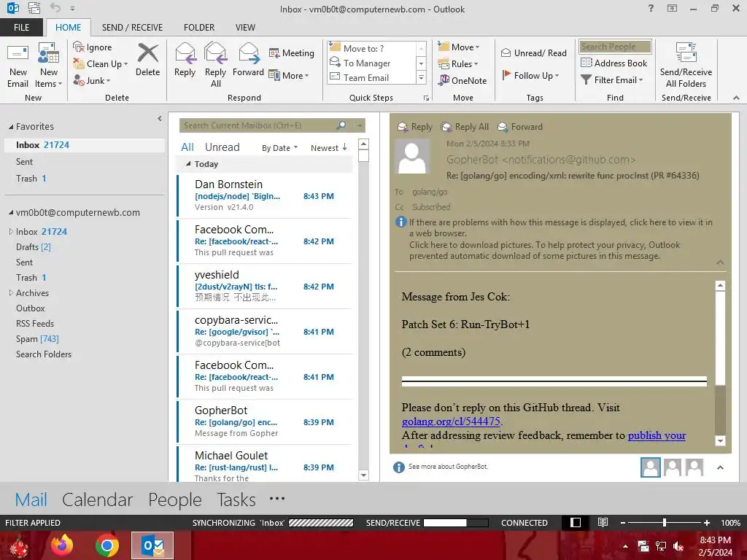Open the Filter Email menu

click(x=612, y=80)
